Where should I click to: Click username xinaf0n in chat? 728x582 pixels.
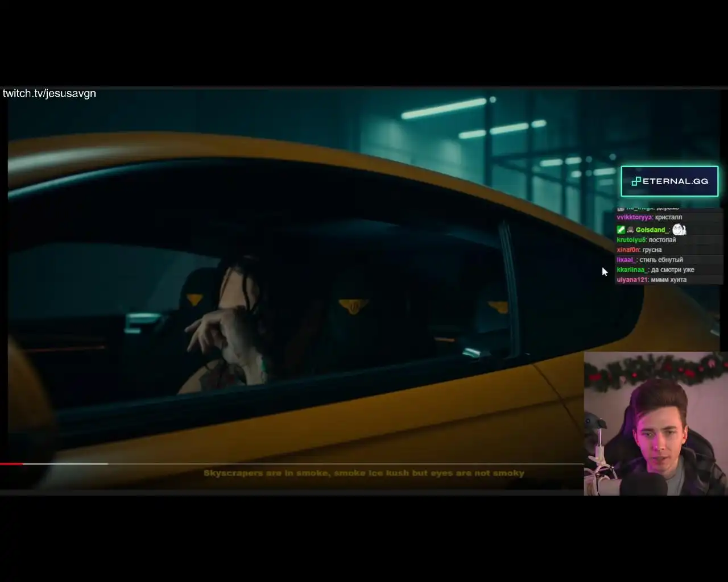628,250
